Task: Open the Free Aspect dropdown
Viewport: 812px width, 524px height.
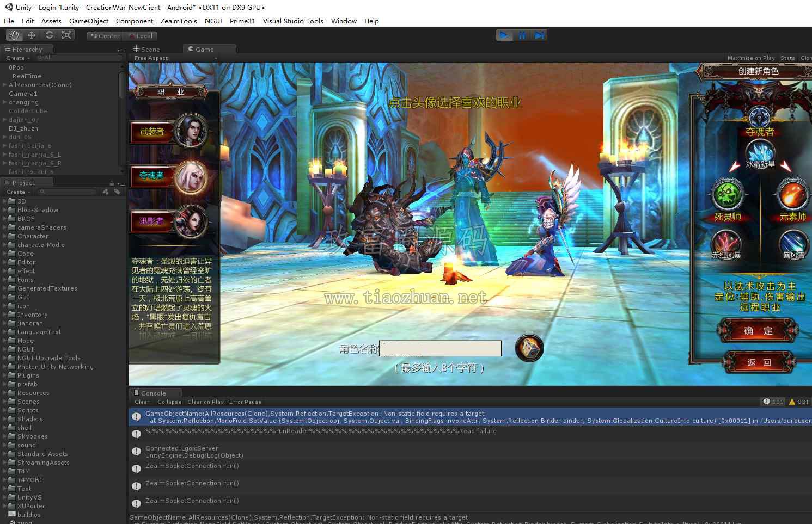Action: click(175, 58)
